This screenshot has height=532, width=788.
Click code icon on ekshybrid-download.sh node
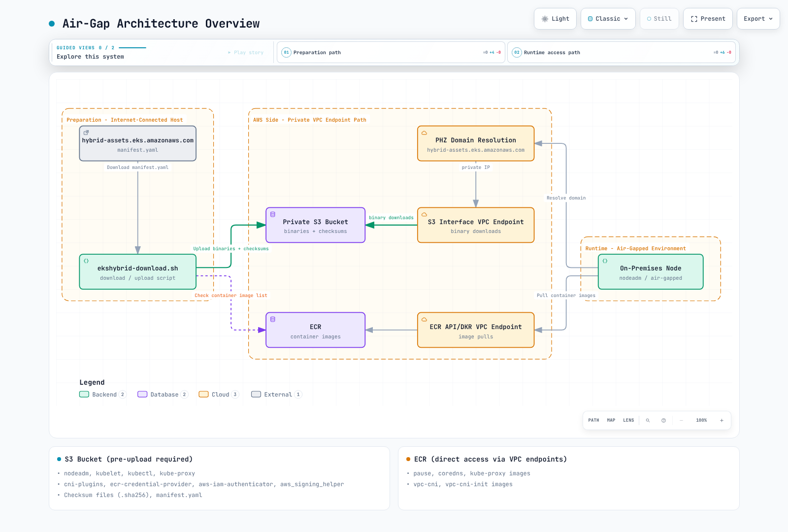coord(86,261)
